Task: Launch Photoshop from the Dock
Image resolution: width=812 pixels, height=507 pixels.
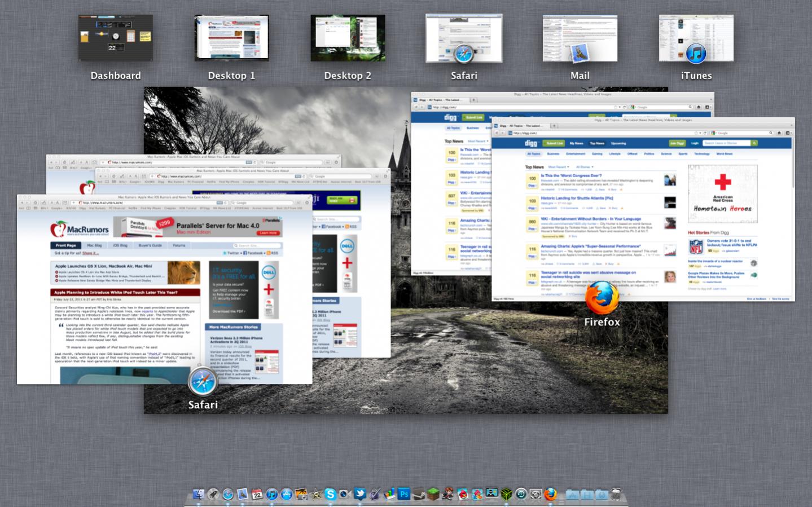Action: coord(404,495)
